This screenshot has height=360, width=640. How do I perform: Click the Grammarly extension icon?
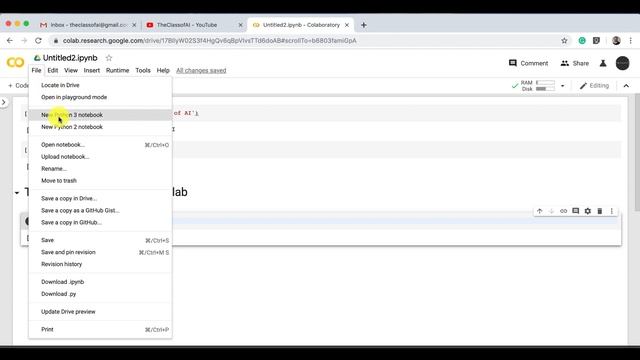pyautogui.click(x=582, y=40)
